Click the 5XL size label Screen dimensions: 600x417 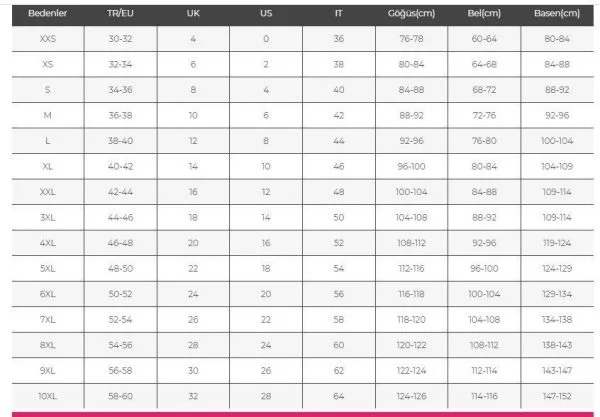pos(47,269)
